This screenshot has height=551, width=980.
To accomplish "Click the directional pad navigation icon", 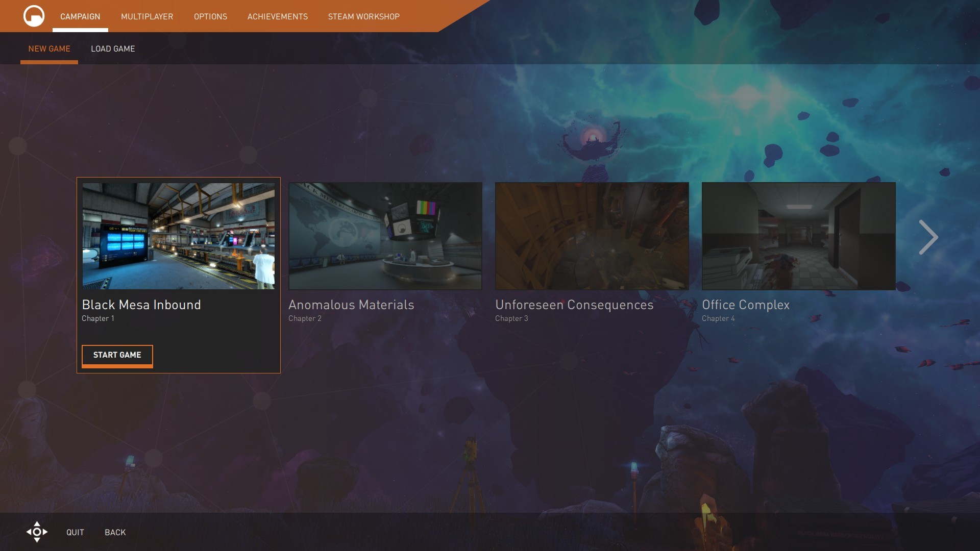I will click(37, 532).
